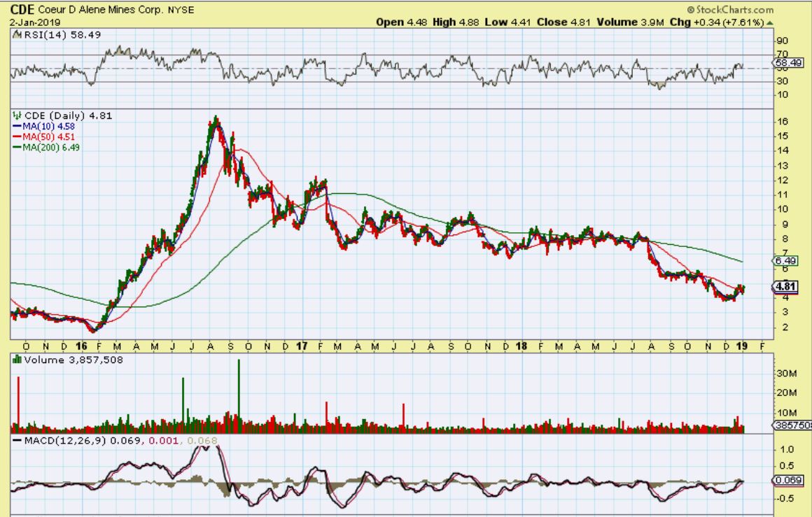Click the red 0.001 MACD signal value
This screenshot has height=517, width=812.
pos(164,441)
